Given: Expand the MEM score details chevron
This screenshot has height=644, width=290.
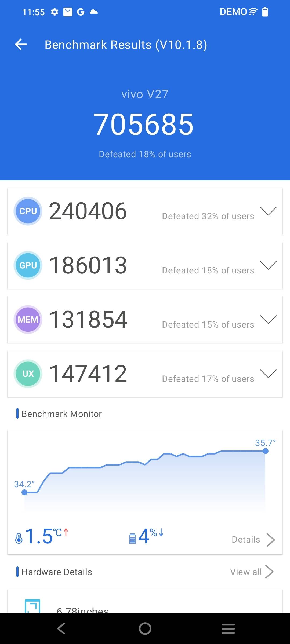Looking at the screenshot, I should 268,320.
